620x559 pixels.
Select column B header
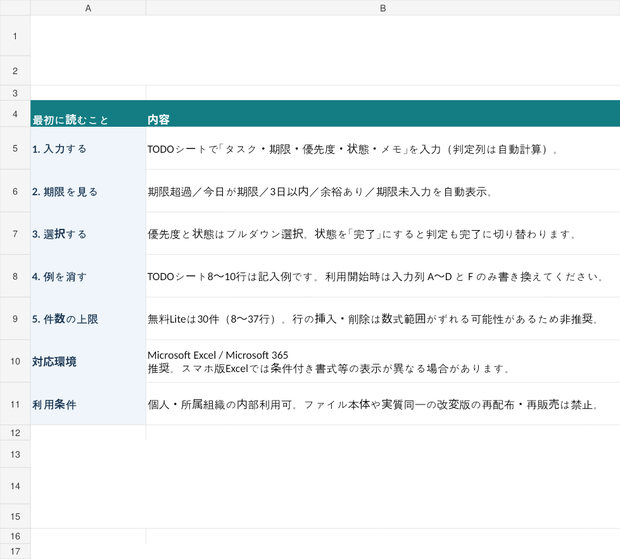click(x=383, y=8)
